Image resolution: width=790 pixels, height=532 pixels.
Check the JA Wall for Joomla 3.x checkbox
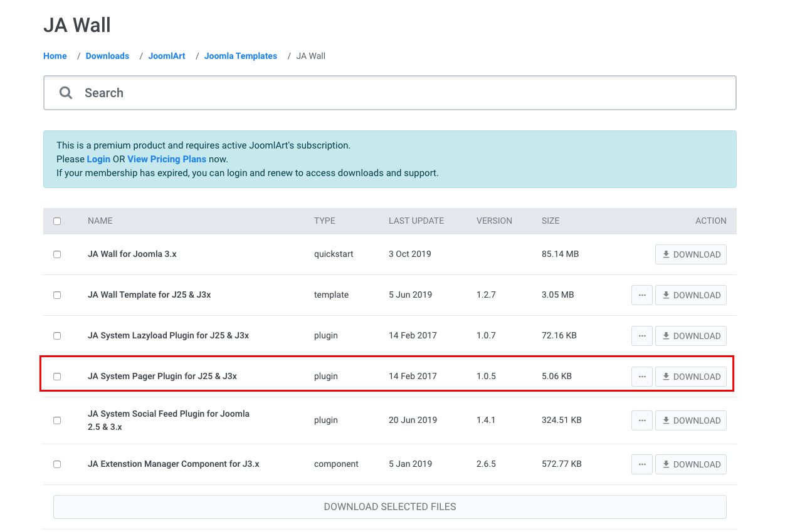(x=57, y=254)
